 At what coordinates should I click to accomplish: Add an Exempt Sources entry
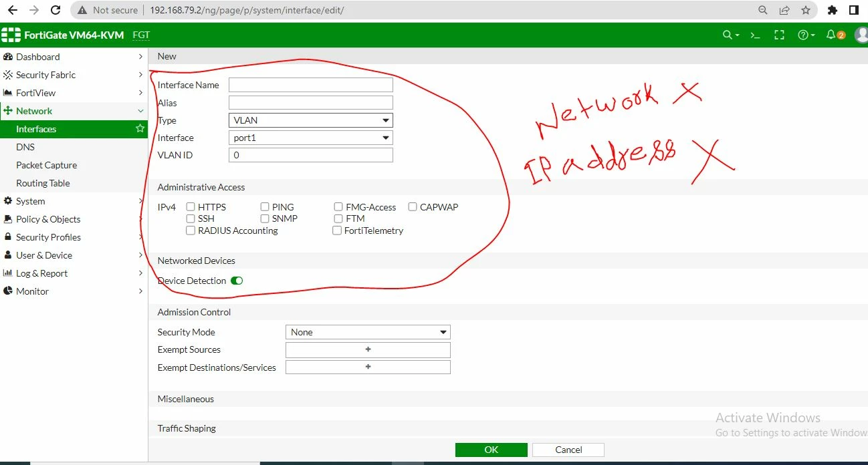(x=368, y=349)
